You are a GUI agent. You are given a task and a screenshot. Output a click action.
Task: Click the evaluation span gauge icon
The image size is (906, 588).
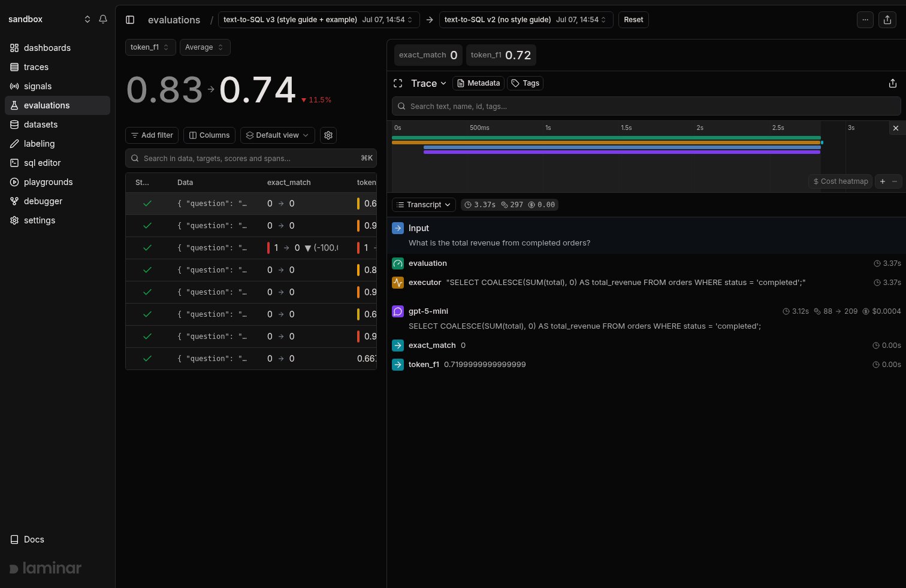[398, 263]
